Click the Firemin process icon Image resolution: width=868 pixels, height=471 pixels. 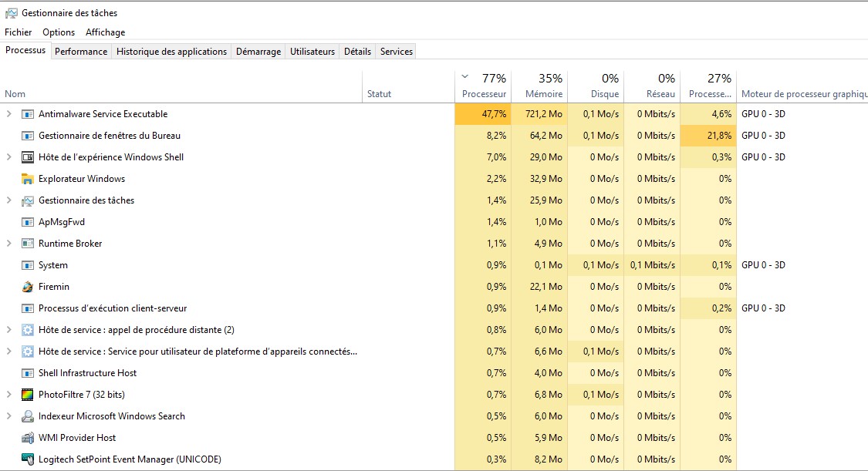point(28,287)
